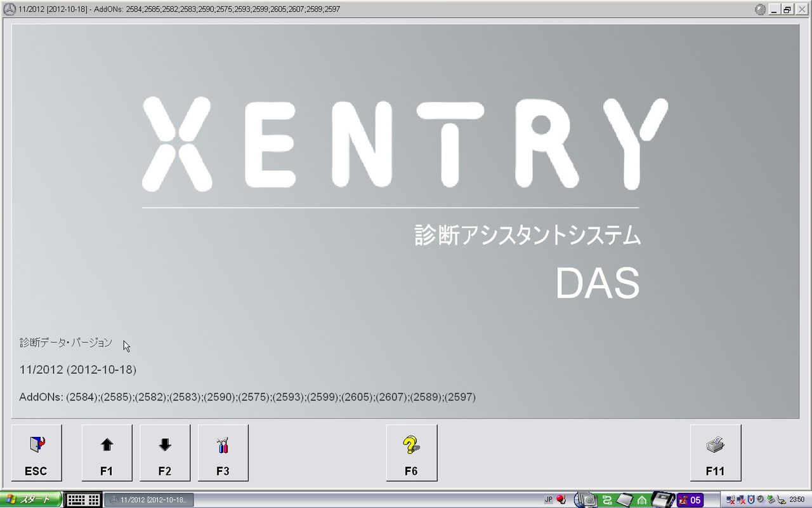Click the red ball IME icon in taskbar
Viewport: 812px width, 508px height.
coord(561,500)
